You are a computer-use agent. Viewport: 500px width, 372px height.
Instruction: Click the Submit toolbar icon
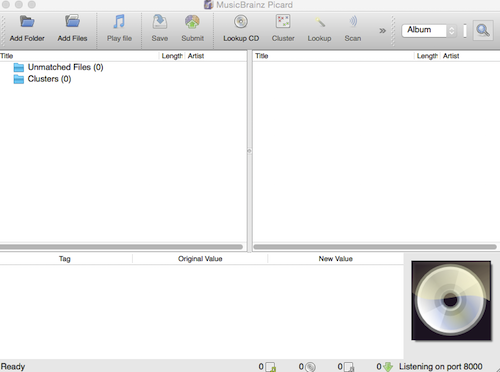coord(192,22)
